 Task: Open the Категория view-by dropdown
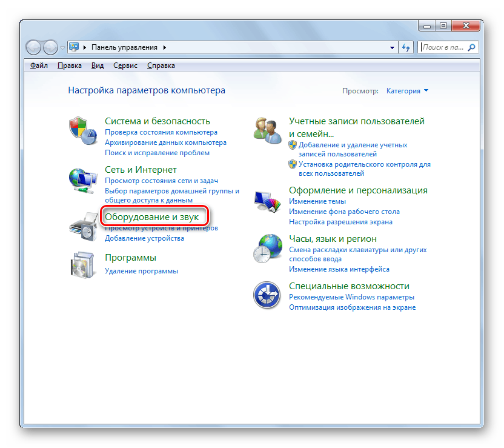point(407,91)
